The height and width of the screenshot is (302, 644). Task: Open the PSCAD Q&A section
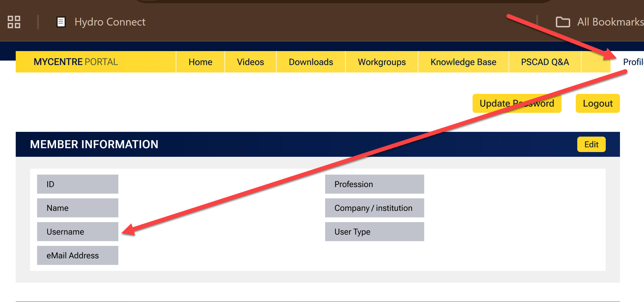(545, 62)
